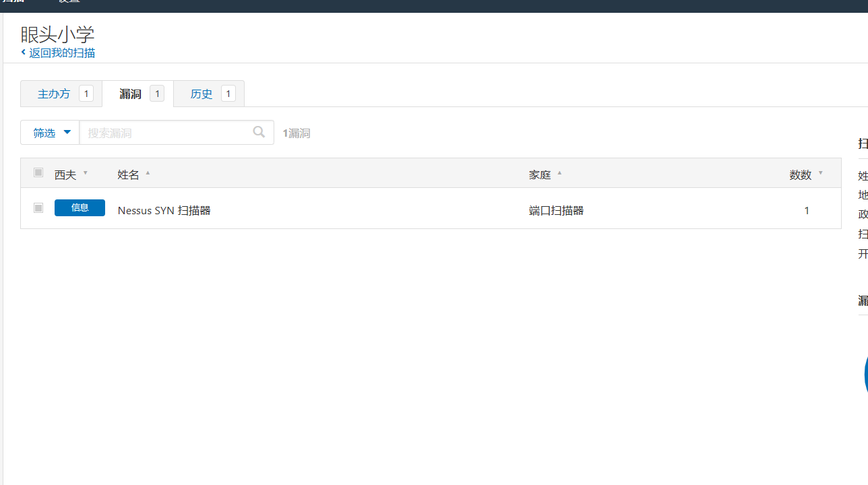Sort by the 西夫 severity column arrow
This screenshot has height=485, width=868.
click(x=86, y=174)
